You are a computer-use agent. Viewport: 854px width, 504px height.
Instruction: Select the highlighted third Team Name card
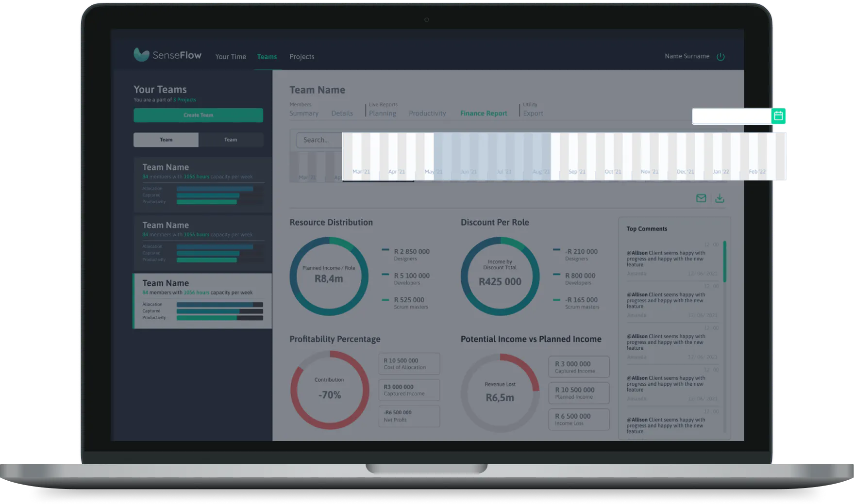[x=202, y=301]
